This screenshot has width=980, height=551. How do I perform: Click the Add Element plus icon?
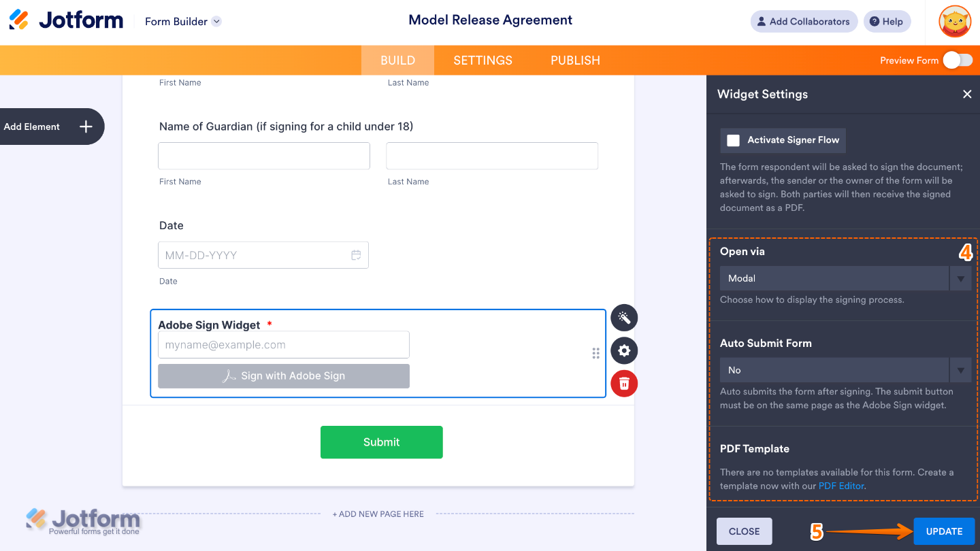(86, 127)
